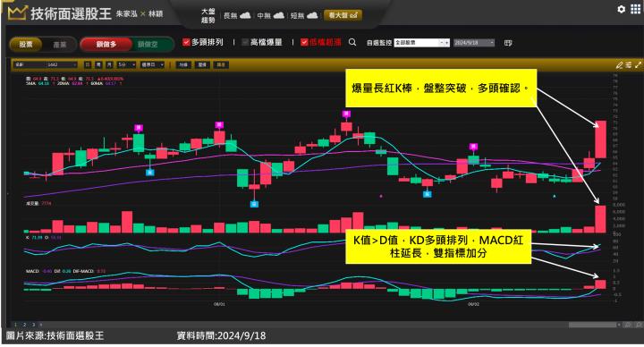Select the pencil drawing tool icon
Screen dimensions: 644x347
(619, 65)
